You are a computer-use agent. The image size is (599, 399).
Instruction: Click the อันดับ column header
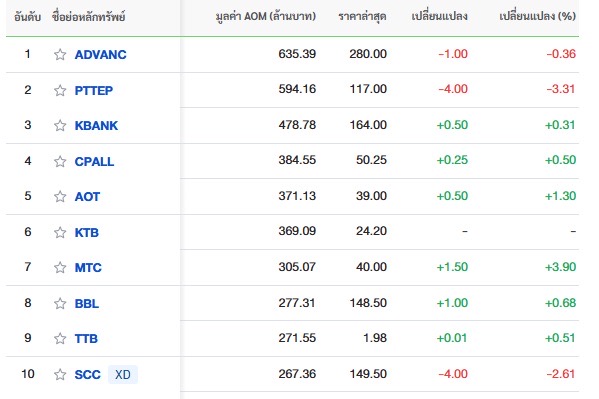pyautogui.click(x=28, y=17)
